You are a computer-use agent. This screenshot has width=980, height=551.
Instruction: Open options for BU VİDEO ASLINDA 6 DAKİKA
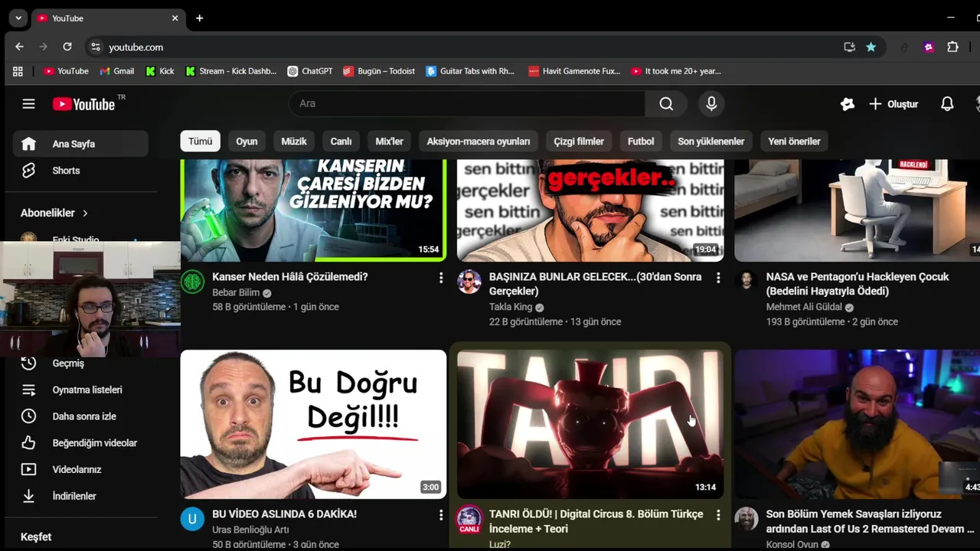click(x=440, y=516)
